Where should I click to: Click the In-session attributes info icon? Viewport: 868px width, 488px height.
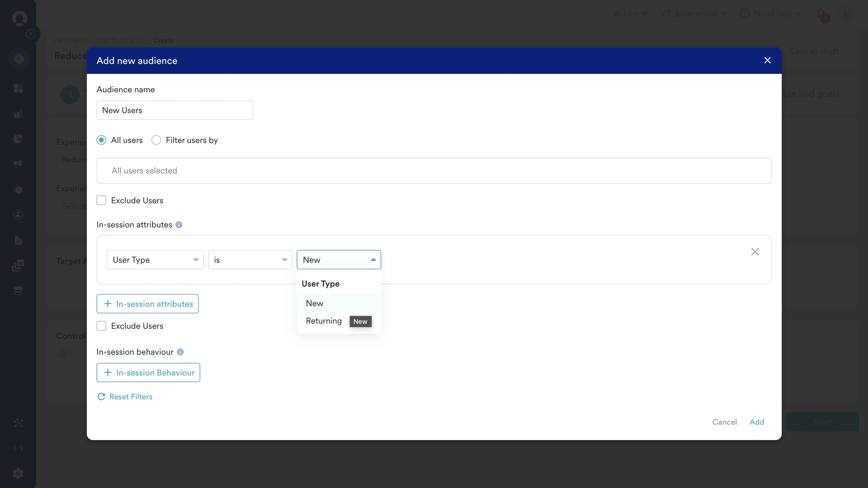179,224
